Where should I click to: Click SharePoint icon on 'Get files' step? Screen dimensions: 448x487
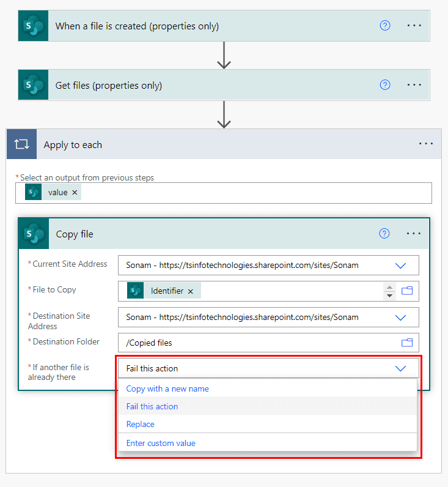tap(33, 85)
